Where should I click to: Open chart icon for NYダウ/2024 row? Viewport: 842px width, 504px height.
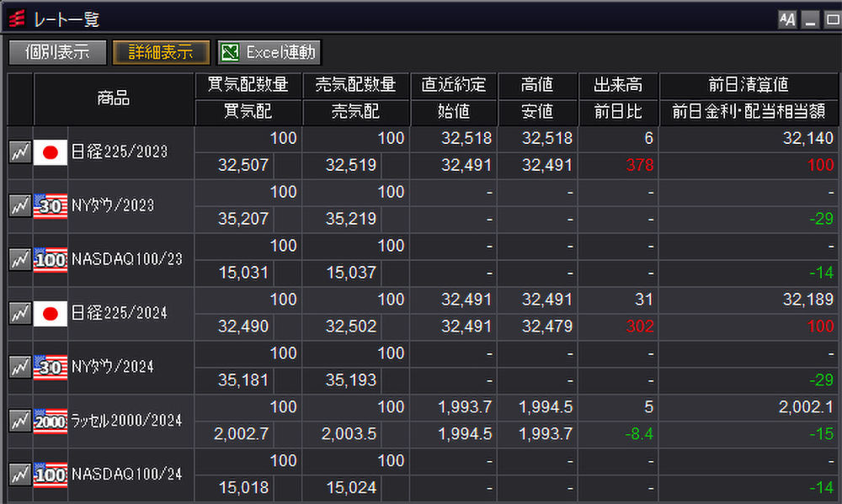[20, 367]
